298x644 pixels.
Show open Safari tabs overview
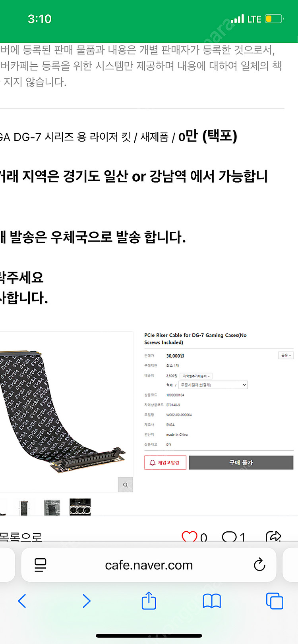pos(275,601)
